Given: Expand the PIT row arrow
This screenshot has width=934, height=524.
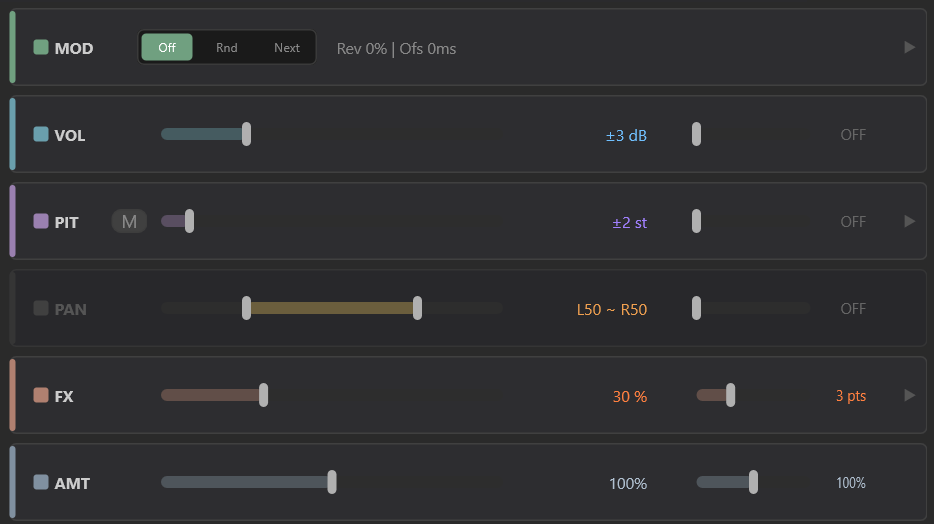Looking at the screenshot, I should [909, 221].
